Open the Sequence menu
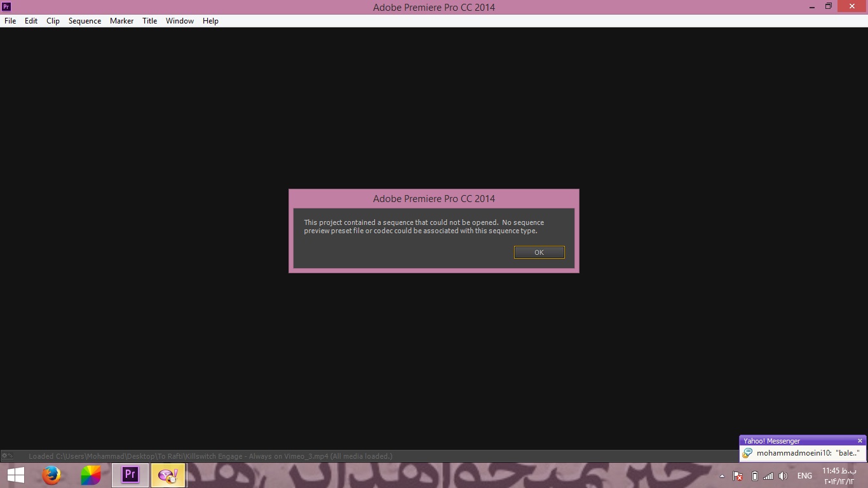This screenshot has height=488, width=868. coord(85,21)
